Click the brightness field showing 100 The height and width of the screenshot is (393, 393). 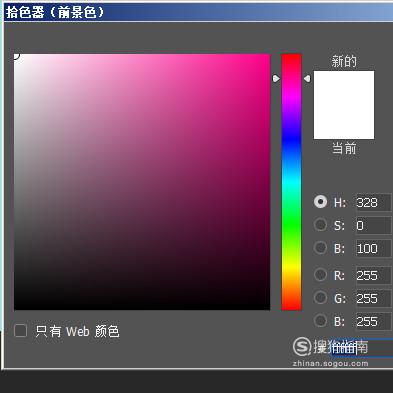pyautogui.click(x=374, y=248)
